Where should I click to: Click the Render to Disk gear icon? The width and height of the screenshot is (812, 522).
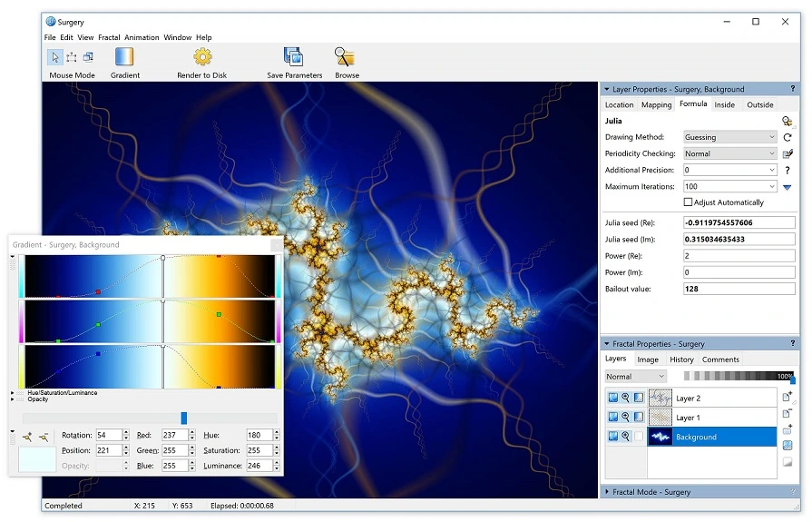point(202,56)
